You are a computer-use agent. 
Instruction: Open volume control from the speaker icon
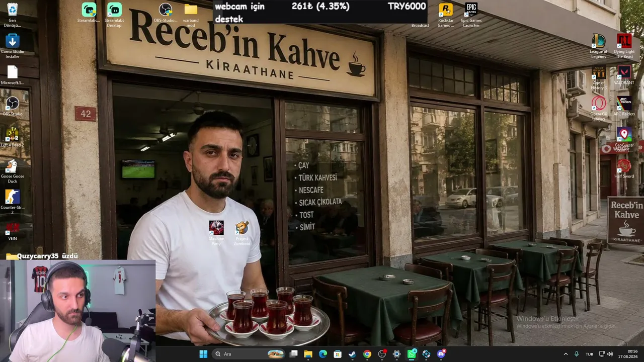click(x=610, y=354)
